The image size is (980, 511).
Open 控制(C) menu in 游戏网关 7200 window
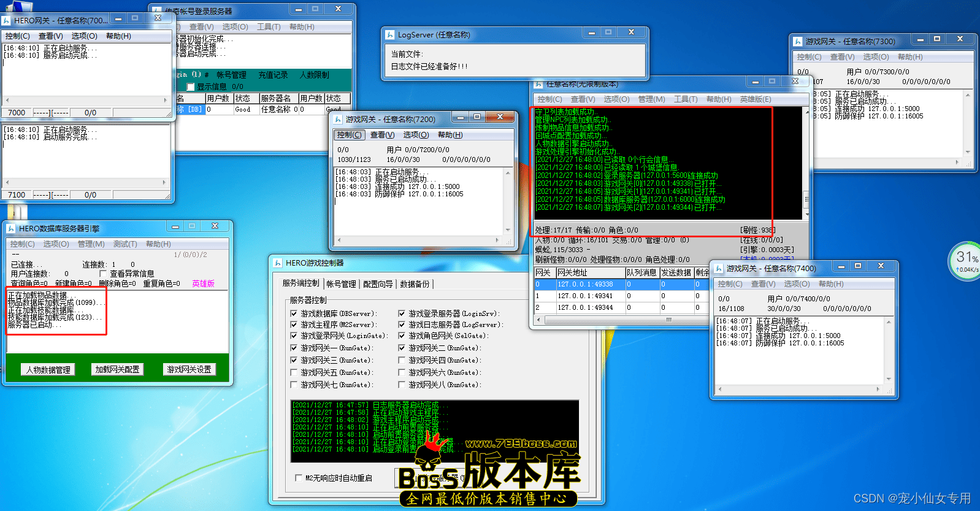coord(349,135)
